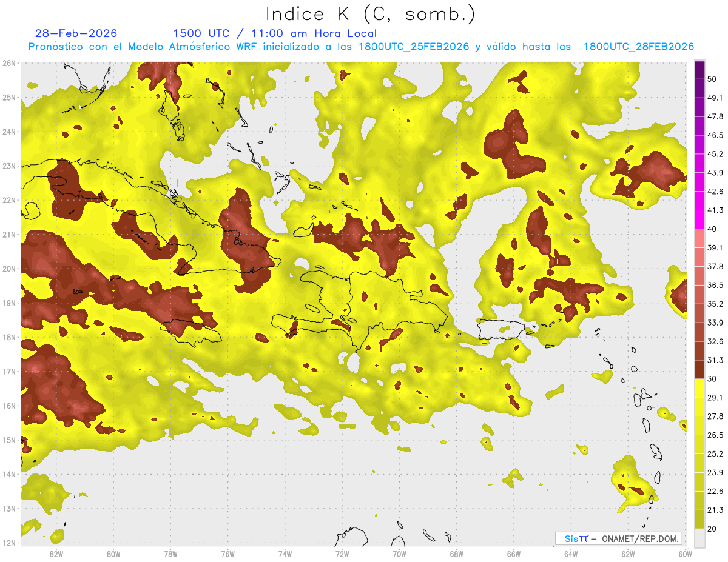This screenshot has width=728, height=562.
Task: Click the '41.3' colorbar label
Action: click(715, 210)
